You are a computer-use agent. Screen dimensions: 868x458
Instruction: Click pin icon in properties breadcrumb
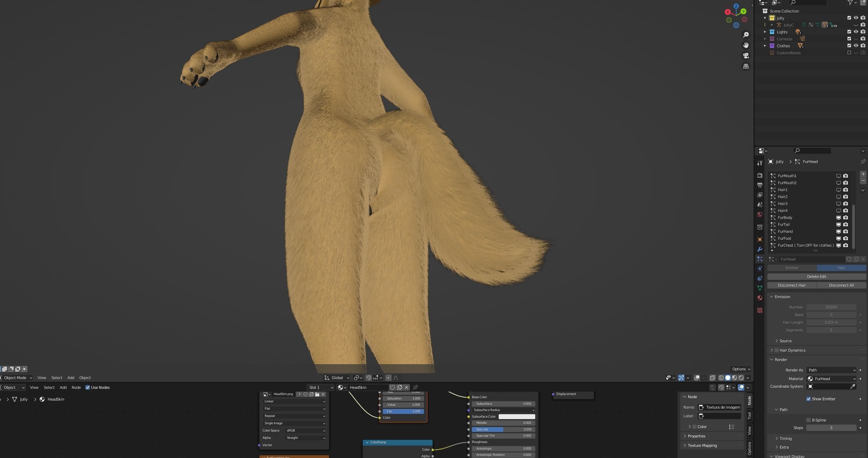(863, 162)
